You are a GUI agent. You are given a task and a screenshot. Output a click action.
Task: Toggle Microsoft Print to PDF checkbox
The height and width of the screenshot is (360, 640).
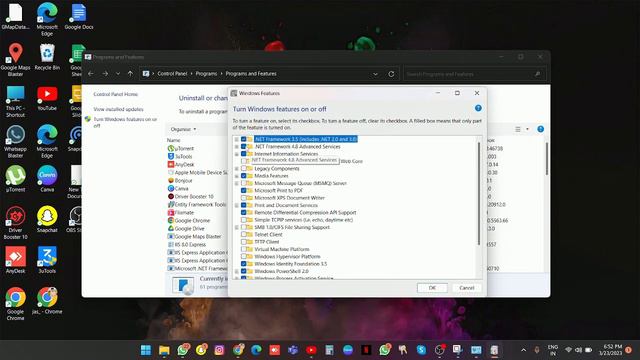[x=244, y=191]
